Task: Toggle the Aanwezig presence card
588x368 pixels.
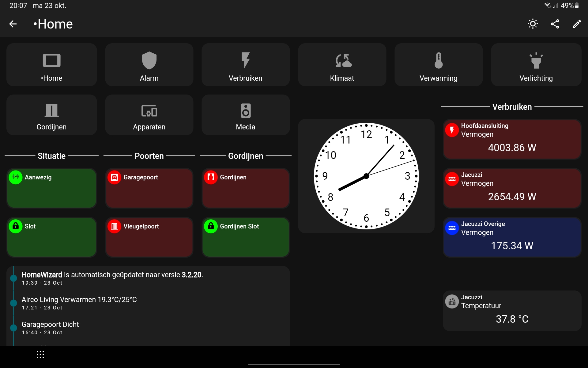Action: [51, 188]
